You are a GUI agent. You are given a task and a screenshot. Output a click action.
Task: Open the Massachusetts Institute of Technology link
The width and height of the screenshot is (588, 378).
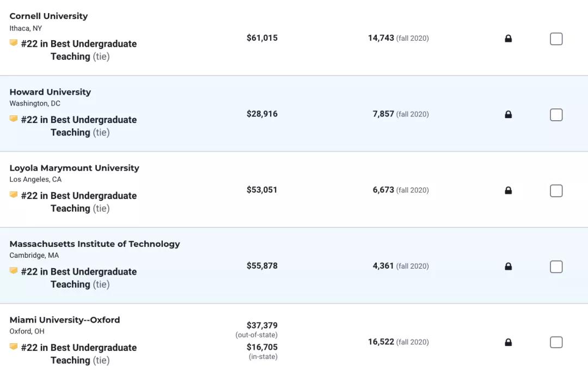(x=95, y=244)
